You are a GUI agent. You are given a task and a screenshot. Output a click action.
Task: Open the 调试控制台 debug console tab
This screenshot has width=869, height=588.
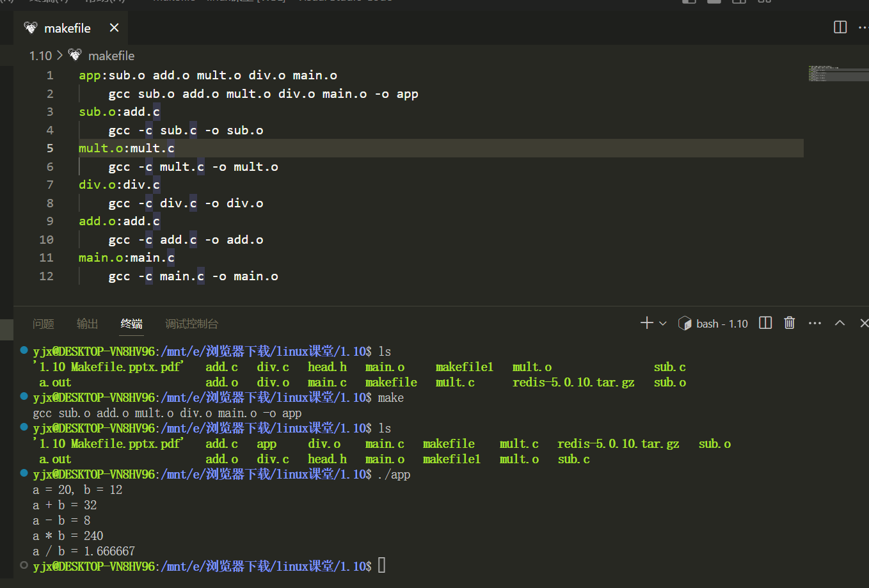(x=191, y=324)
